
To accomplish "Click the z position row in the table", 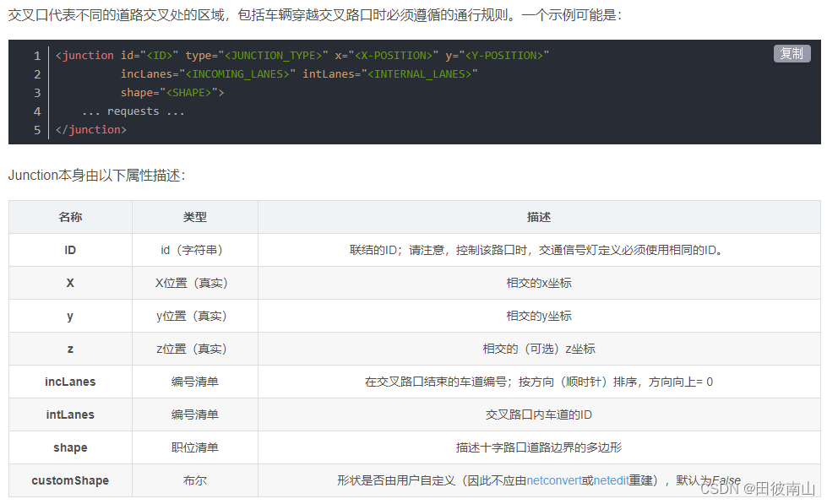I will pyautogui.click(x=69, y=349).
